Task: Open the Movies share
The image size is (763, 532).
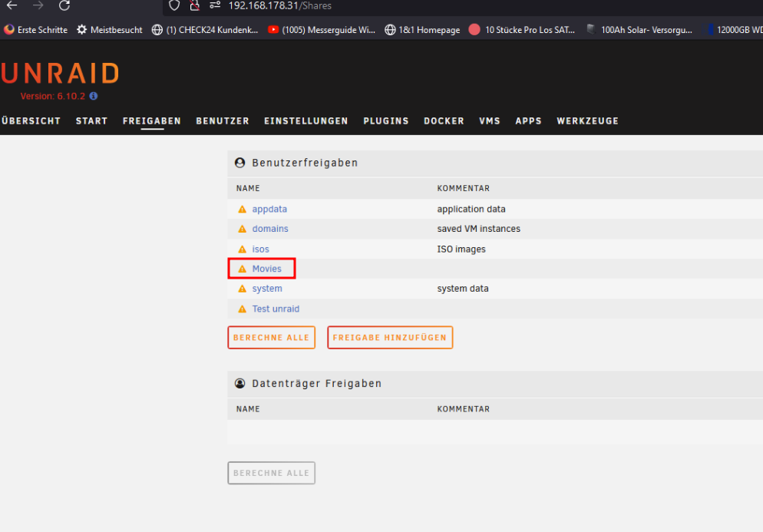Action: (266, 269)
